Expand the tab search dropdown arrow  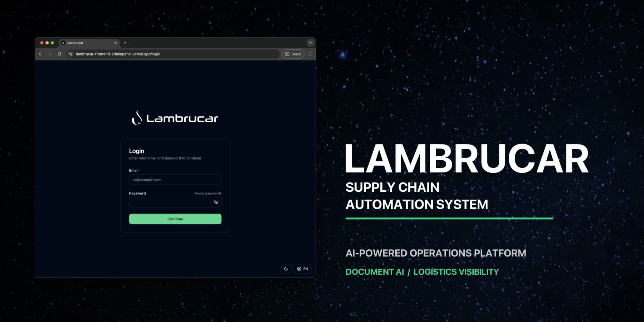click(311, 43)
